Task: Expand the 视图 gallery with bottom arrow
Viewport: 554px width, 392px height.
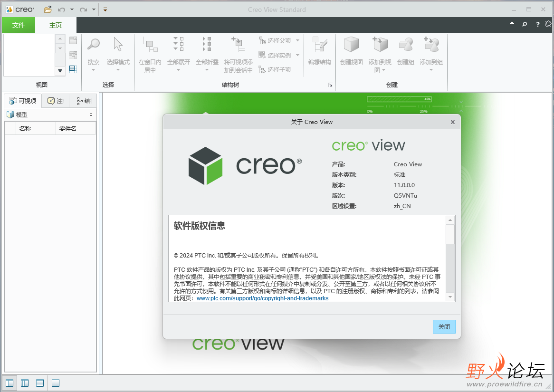Action: coord(60,71)
